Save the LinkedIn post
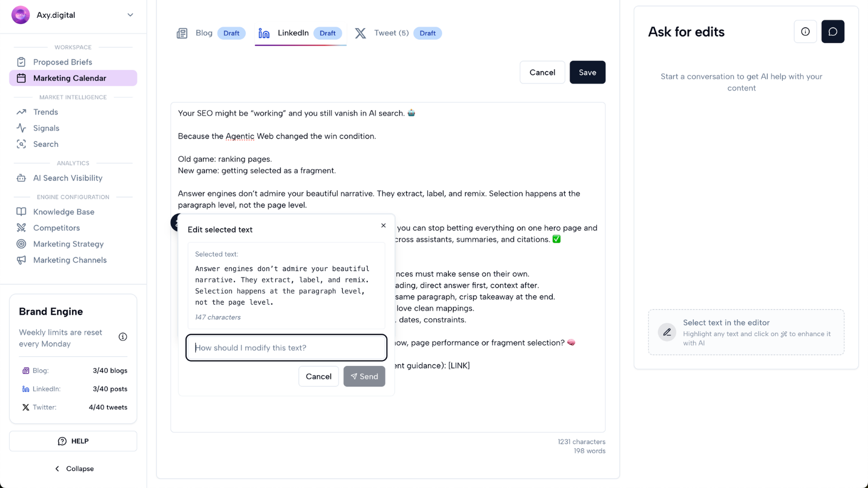 point(588,72)
